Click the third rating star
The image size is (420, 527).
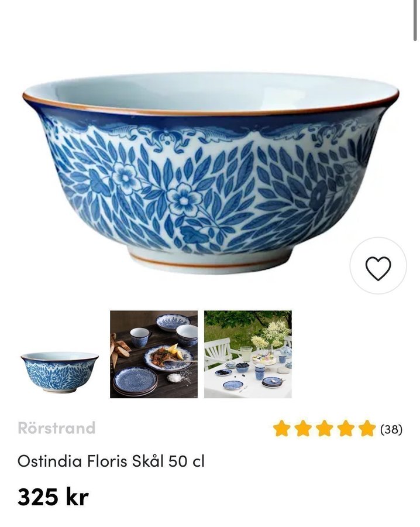click(x=324, y=429)
